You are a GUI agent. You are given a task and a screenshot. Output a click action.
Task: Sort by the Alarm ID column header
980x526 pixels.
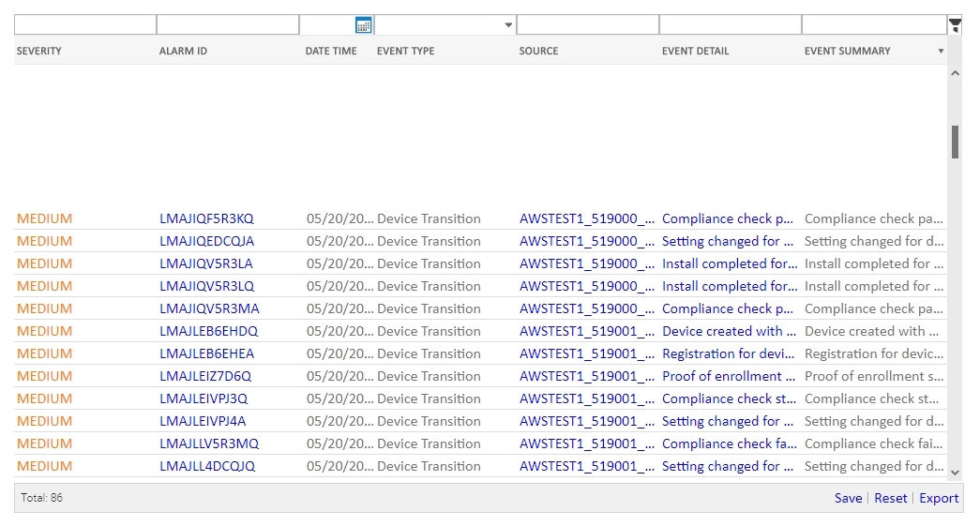tap(183, 51)
